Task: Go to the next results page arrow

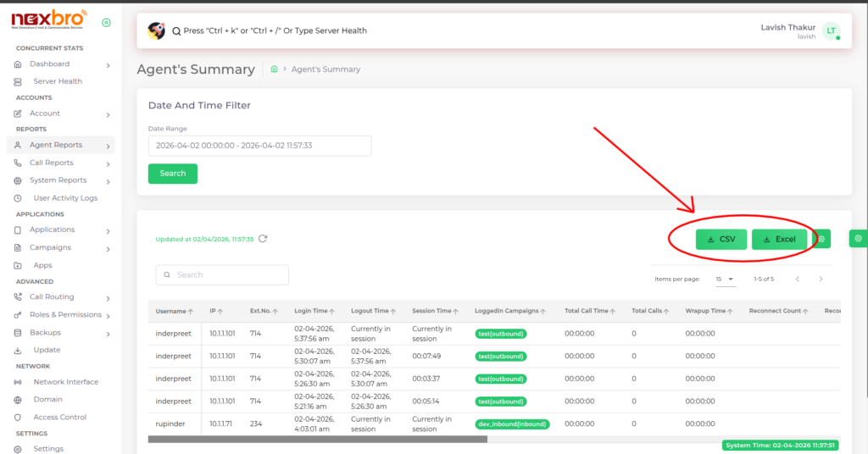Action: [821, 279]
